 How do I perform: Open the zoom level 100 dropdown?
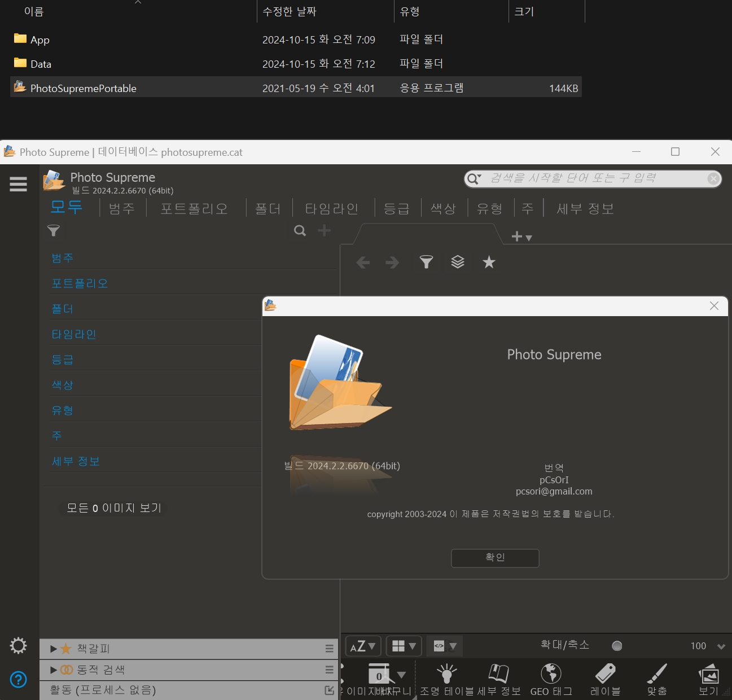click(721, 646)
